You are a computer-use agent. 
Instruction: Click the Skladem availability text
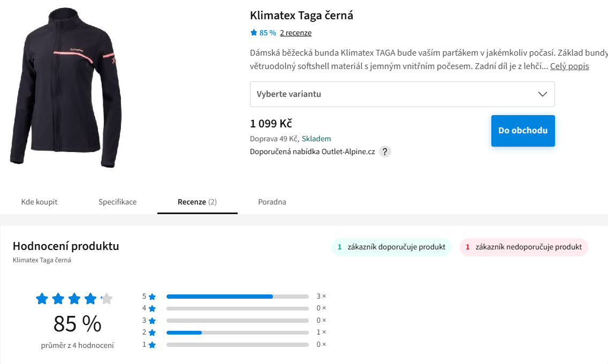[316, 139]
